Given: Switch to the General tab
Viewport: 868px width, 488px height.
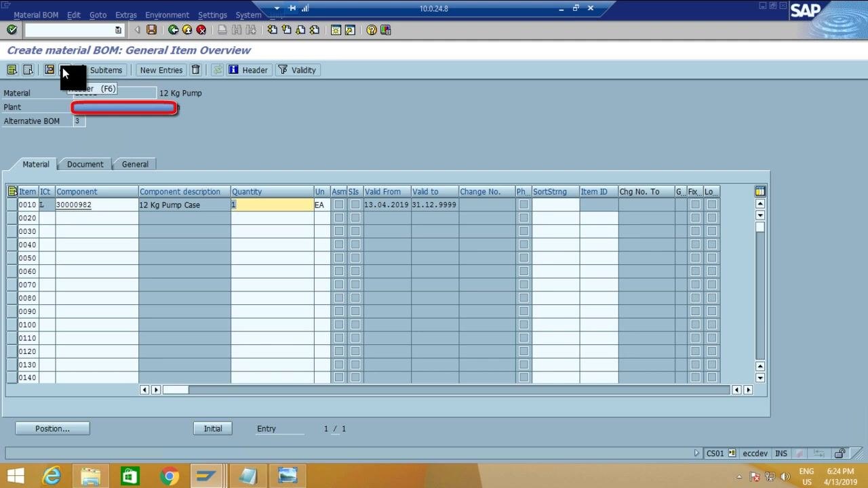Looking at the screenshot, I should coord(135,164).
